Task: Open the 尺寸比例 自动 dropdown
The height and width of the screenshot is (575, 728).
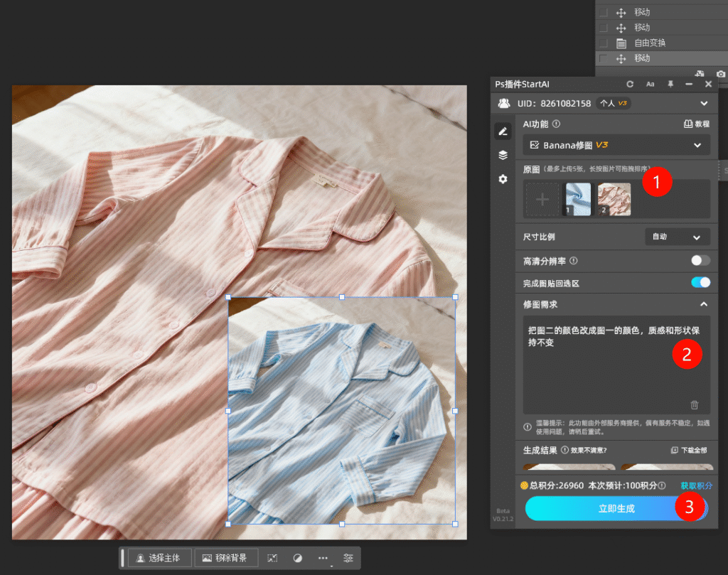Action: 677,237
